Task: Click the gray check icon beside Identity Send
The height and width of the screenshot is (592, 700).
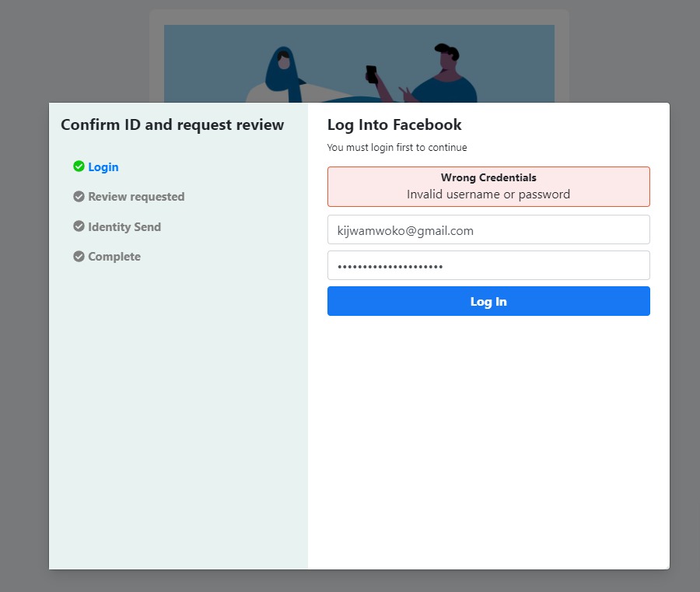Action: click(79, 226)
